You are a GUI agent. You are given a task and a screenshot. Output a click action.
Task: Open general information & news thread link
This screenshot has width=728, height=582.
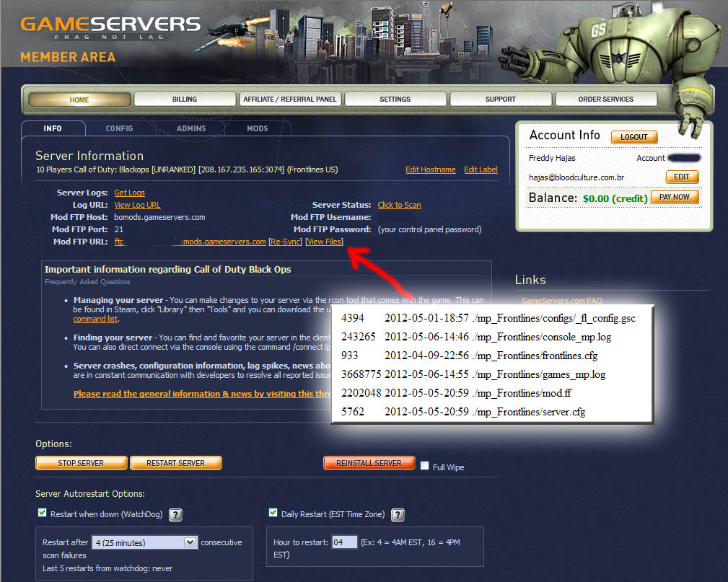tap(202, 394)
